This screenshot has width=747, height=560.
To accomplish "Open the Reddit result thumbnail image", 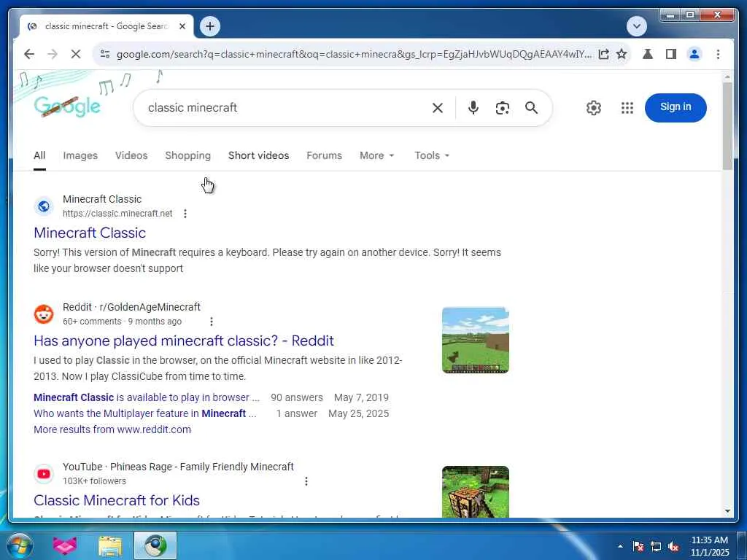I will point(476,340).
